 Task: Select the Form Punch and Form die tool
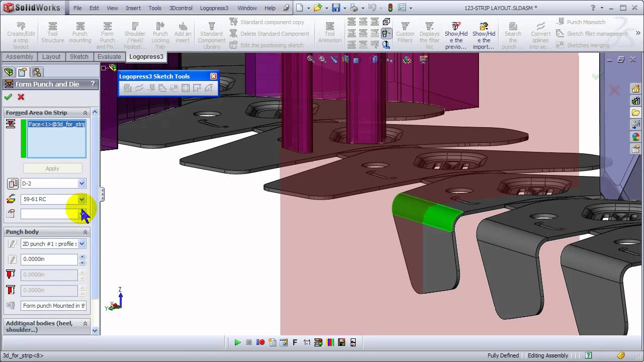pos(107,35)
